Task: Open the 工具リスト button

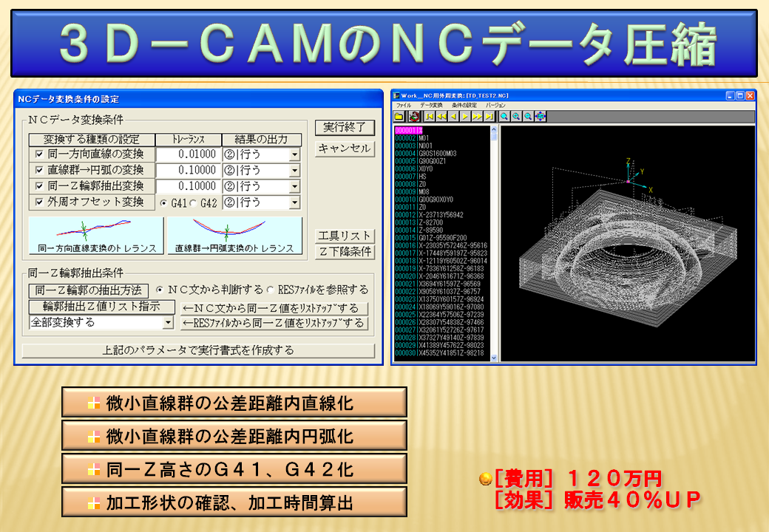Action: pyautogui.click(x=345, y=236)
